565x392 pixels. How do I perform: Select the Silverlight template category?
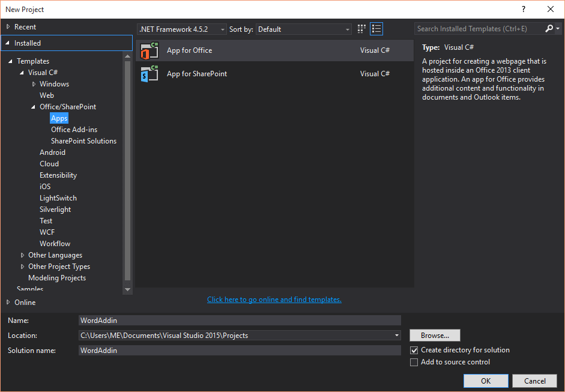coord(55,210)
